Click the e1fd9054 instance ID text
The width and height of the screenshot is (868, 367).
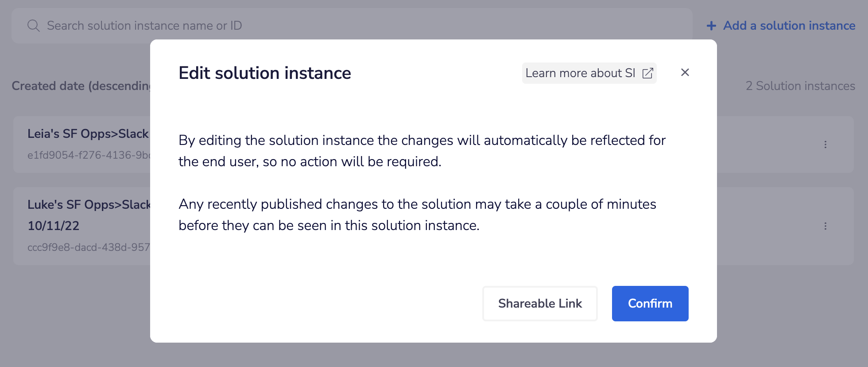point(89,155)
